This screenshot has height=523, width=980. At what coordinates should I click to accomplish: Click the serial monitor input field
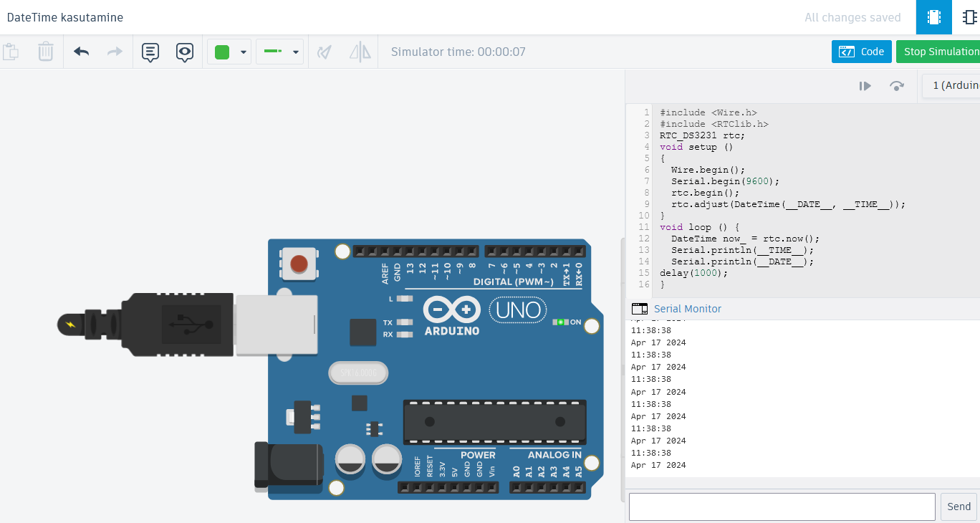782,507
